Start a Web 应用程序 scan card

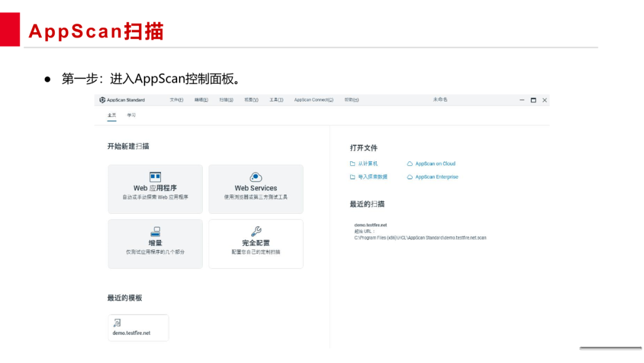(155, 189)
